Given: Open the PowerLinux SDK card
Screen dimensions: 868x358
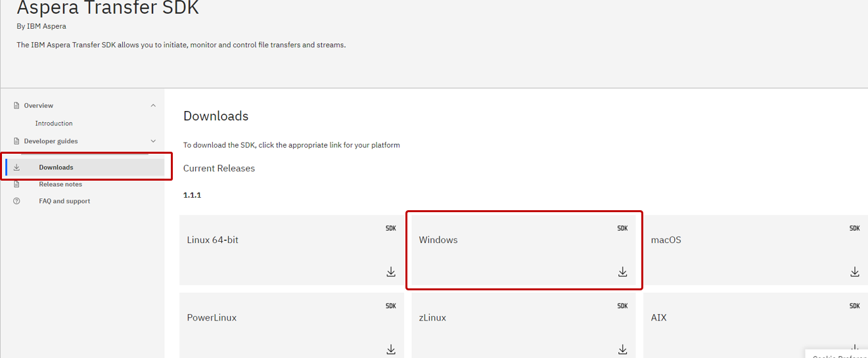Looking at the screenshot, I should (x=292, y=325).
